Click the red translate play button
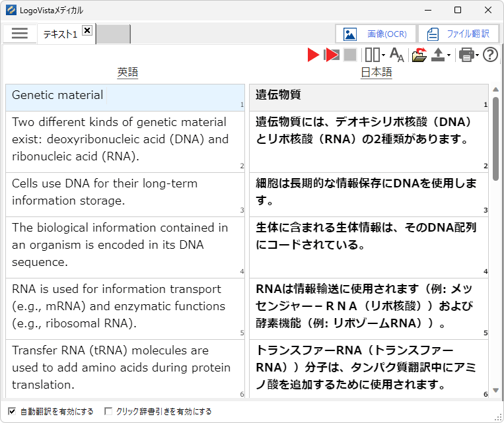Screen dimensions: 504x423 pos(313,55)
